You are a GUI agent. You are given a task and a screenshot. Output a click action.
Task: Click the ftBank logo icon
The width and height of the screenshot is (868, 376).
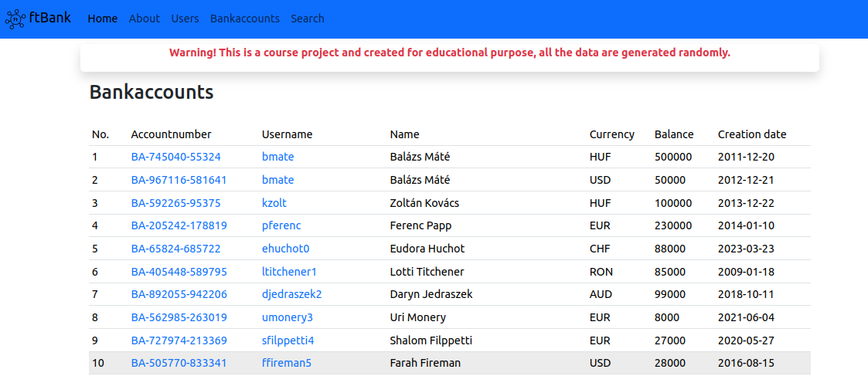(x=15, y=19)
